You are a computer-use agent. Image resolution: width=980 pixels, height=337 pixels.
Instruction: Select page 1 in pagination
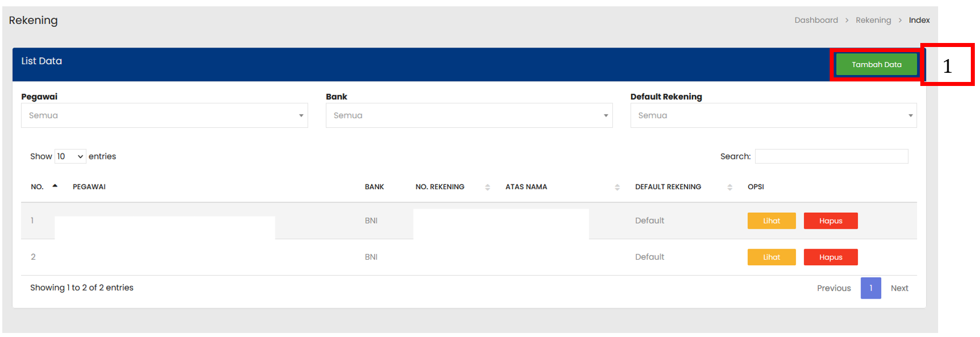(x=870, y=288)
